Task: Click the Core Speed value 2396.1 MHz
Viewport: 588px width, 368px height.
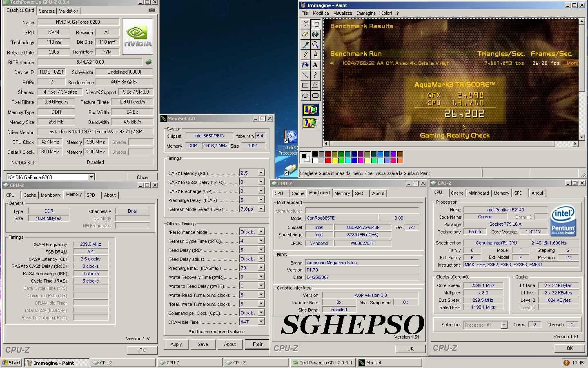Action: [483, 285]
